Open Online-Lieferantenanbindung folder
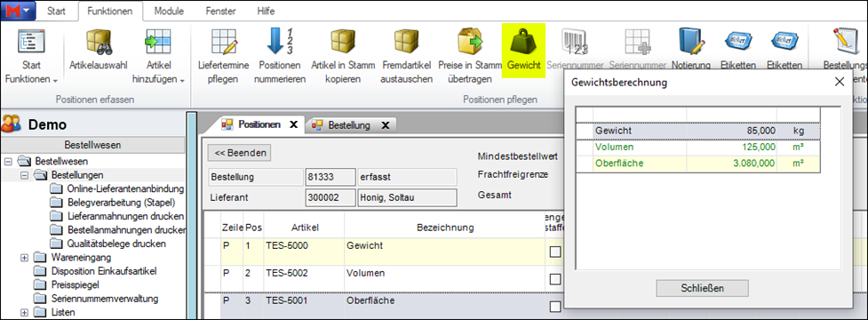Image resolution: width=868 pixels, height=320 pixels. [125, 188]
